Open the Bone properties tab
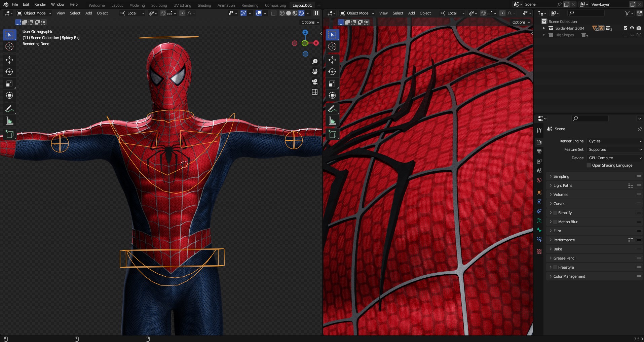This screenshot has width=644, height=342. pyautogui.click(x=539, y=230)
